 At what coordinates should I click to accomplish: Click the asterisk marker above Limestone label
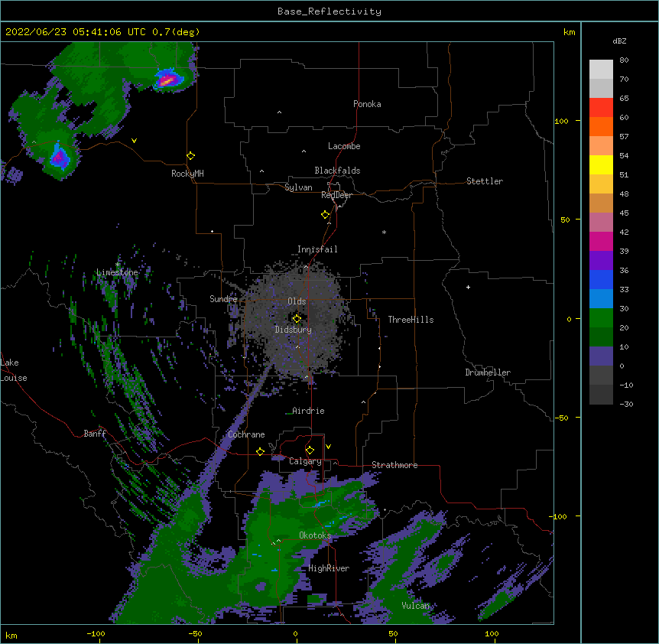click(118, 265)
